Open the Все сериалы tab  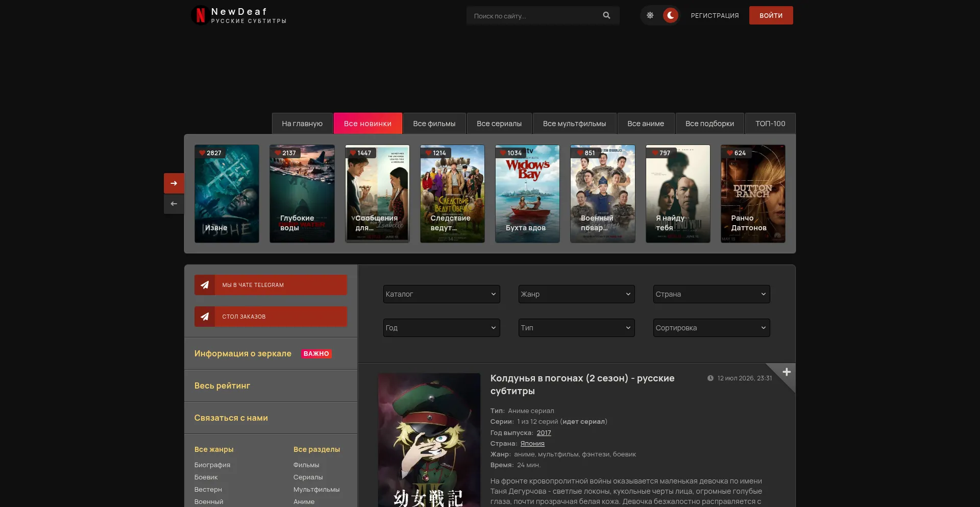tap(499, 124)
